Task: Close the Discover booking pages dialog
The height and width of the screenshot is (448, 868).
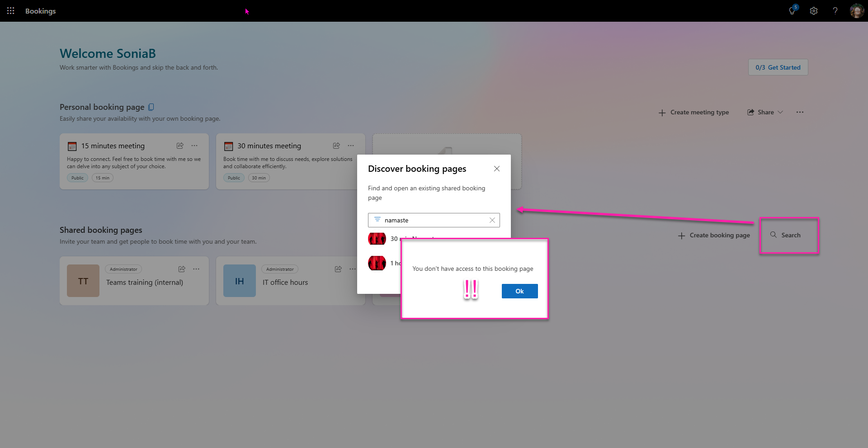Action: tap(497, 169)
